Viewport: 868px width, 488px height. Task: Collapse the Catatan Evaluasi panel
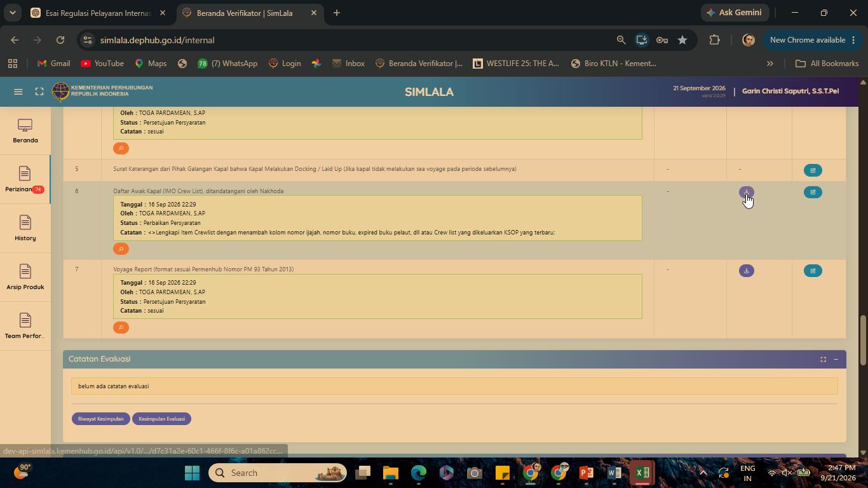pos(836,360)
